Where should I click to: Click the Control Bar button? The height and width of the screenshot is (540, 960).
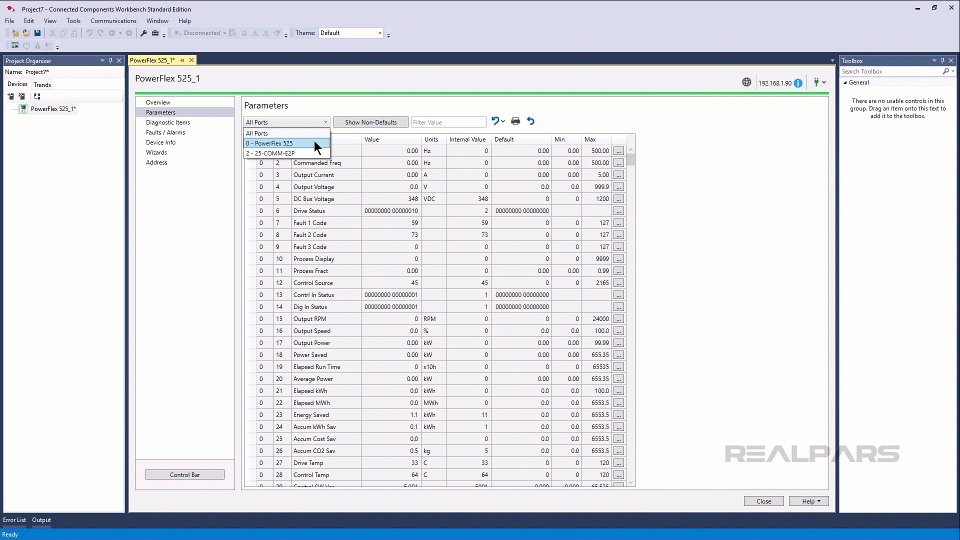coord(185,474)
